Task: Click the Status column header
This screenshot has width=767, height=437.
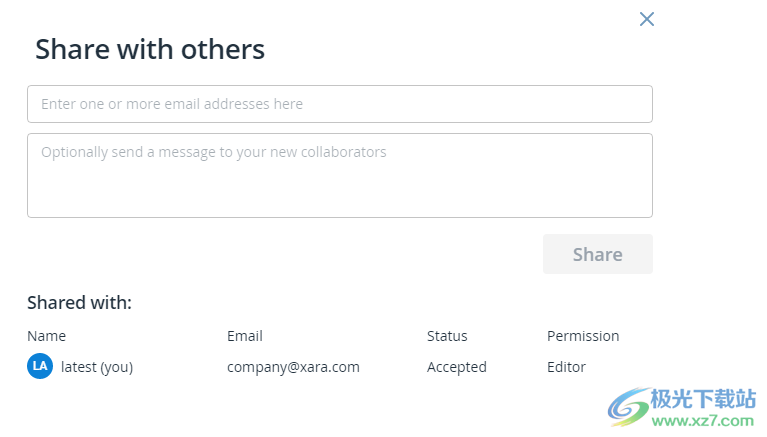Action: coord(447,336)
